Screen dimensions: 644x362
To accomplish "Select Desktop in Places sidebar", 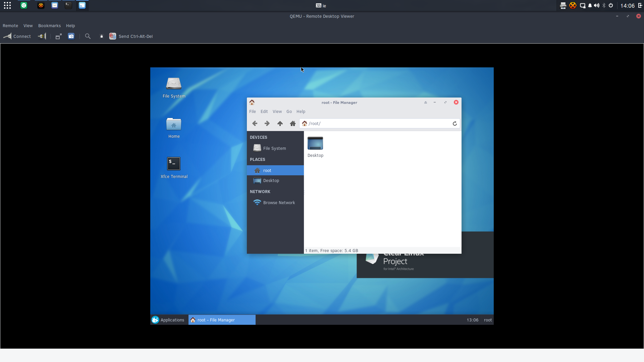I will pos(275,181).
